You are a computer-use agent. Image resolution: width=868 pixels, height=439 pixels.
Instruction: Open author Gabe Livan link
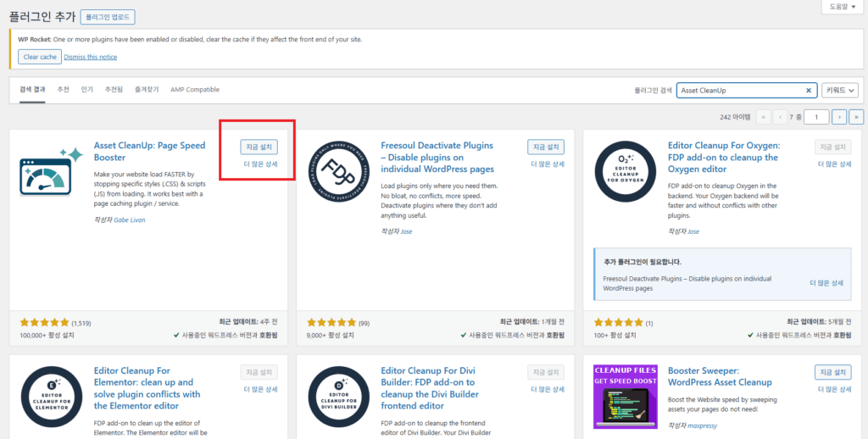[130, 220]
